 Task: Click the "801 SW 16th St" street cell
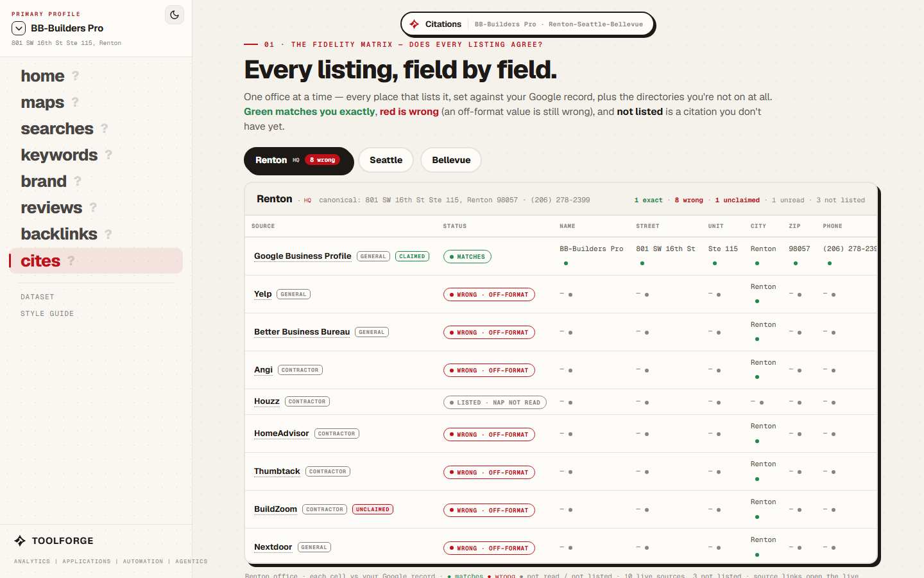point(665,249)
